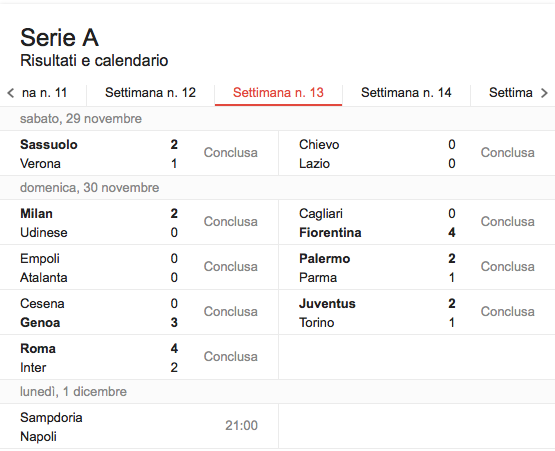View the Roma vs Inter result
555x451 pixels.
point(139,357)
